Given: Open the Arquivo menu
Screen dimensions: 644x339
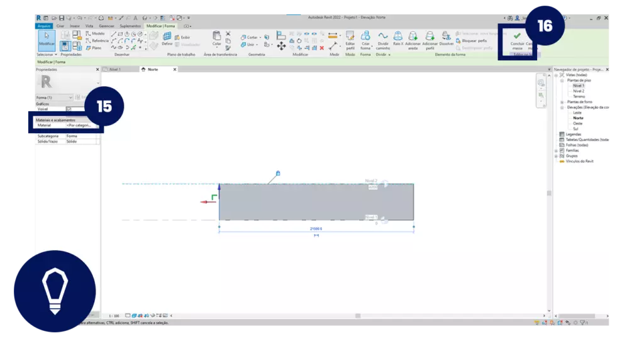Looking at the screenshot, I should [x=44, y=26].
